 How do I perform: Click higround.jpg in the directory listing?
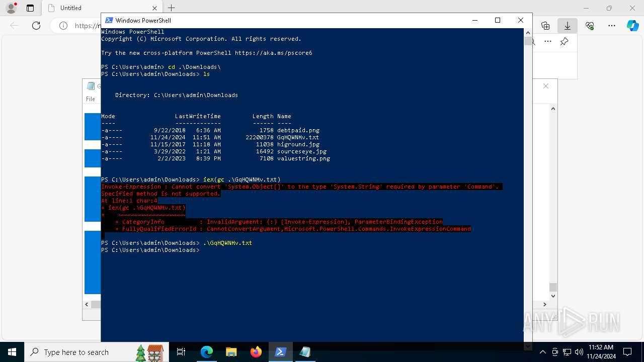(x=298, y=144)
